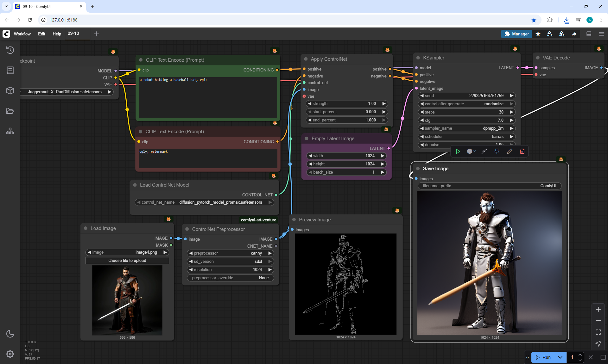Image resolution: width=608 pixels, height=364 pixels.
Task: Click the red delete node trash icon
Action: [522, 151]
